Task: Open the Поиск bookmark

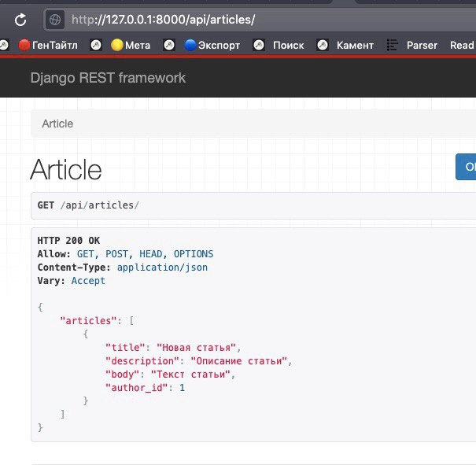Action: pos(289,45)
